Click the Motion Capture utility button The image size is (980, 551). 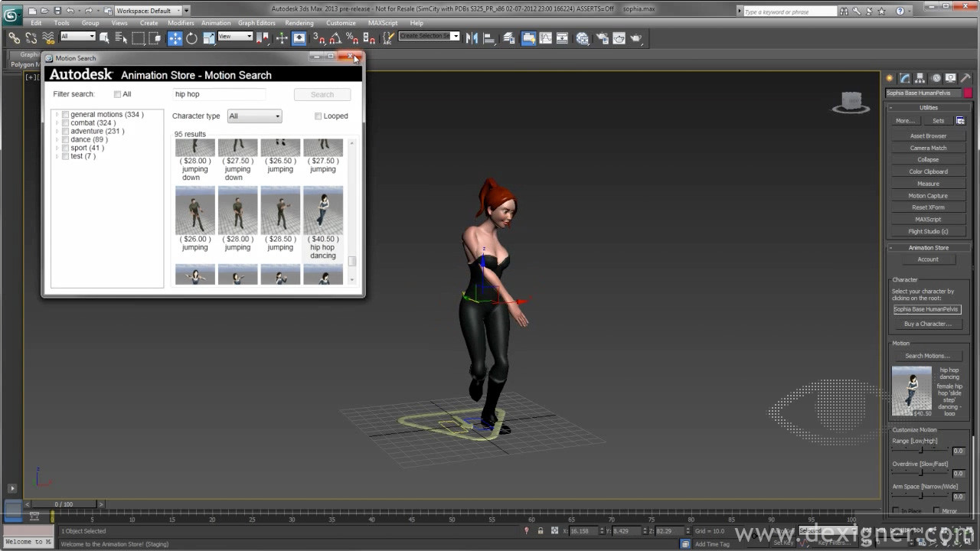928,196
